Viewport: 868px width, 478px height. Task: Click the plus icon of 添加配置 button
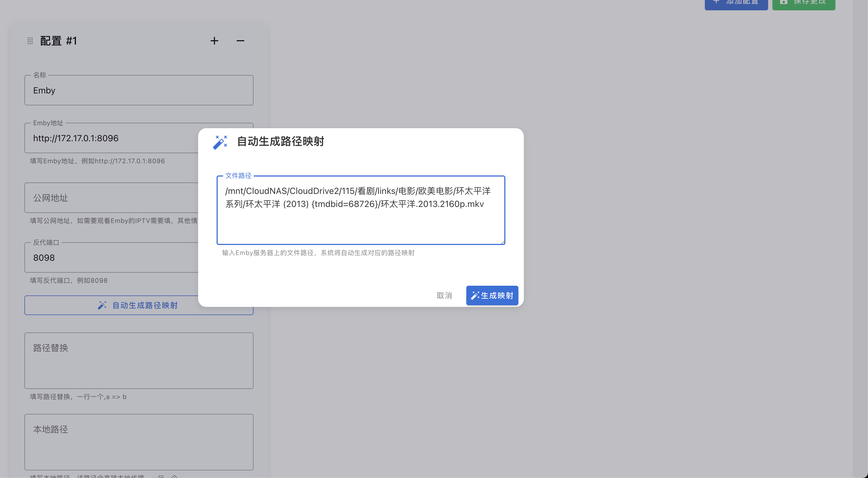tap(716, 2)
